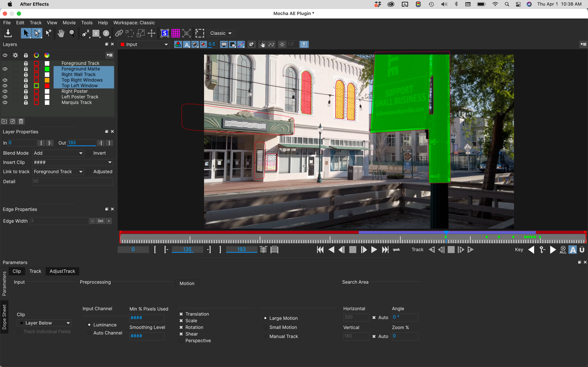588x367 pixels.
Task: Select the Zoom magnifier tool
Action: point(72,33)
